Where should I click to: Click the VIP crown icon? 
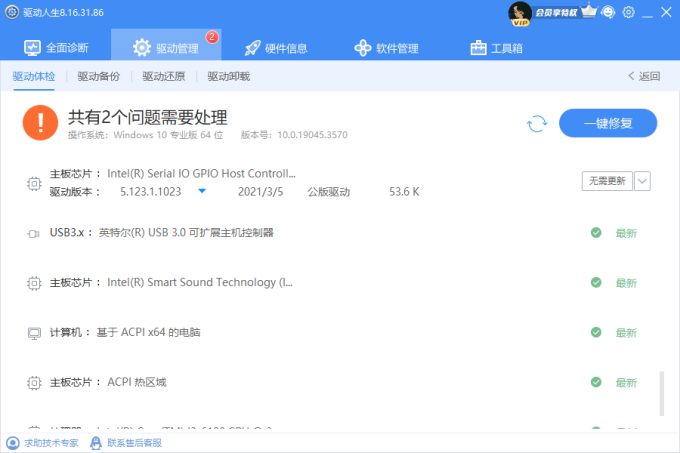click(588, 12)
